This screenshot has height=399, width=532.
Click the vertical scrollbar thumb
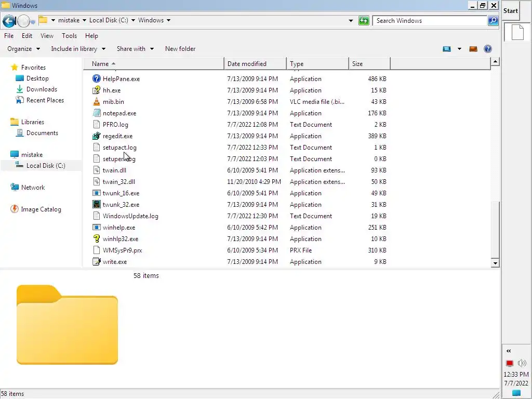495,230
